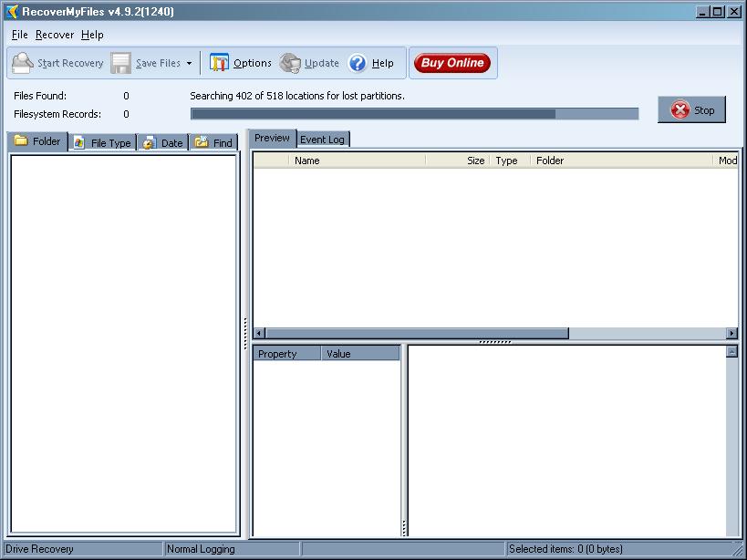The image size is (747, 560).
Task: Click the Update toolbar icon
Action: (x=290, y=64)
